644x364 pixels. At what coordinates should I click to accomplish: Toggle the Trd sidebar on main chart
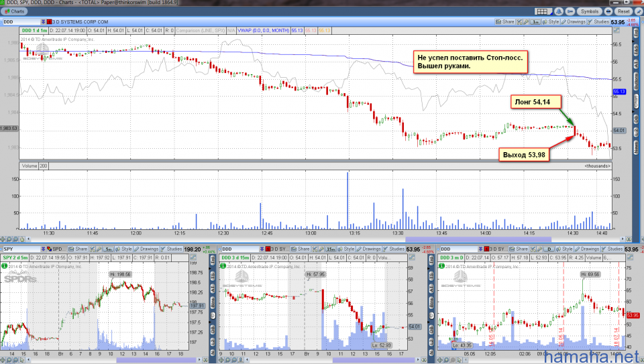tap(636, 34)
